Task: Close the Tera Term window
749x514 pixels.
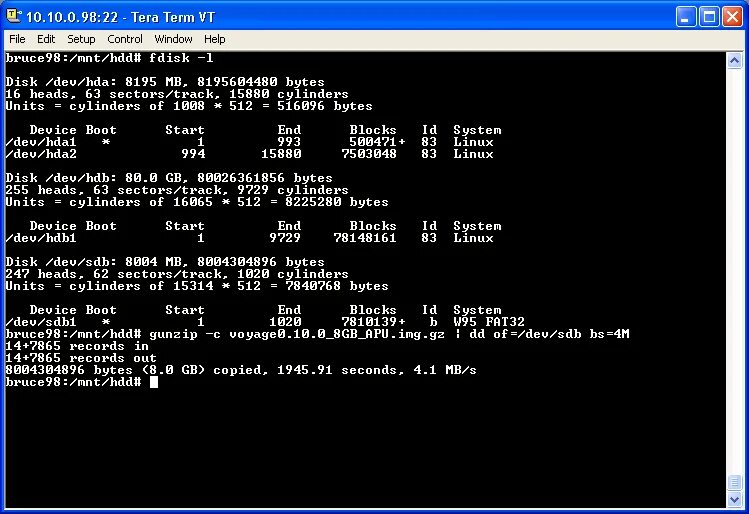Action: [732, 17]
